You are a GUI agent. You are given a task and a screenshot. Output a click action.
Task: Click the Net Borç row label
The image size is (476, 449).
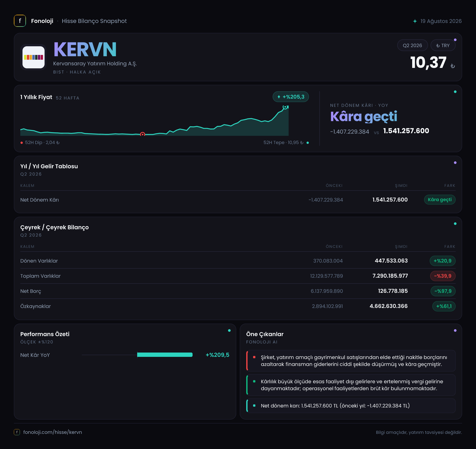(31, 291)
